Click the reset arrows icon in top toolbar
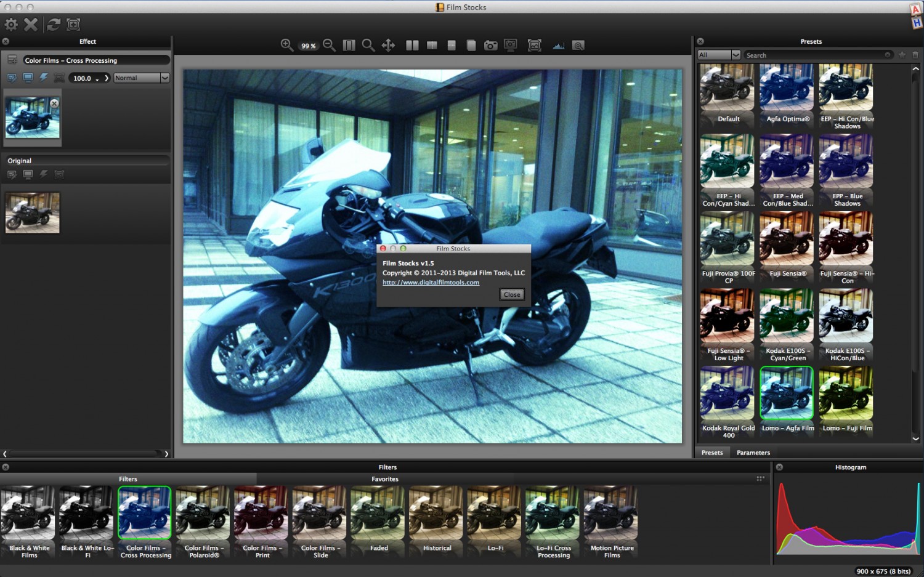This screenshot has width=924, height=577. (54, 25)
